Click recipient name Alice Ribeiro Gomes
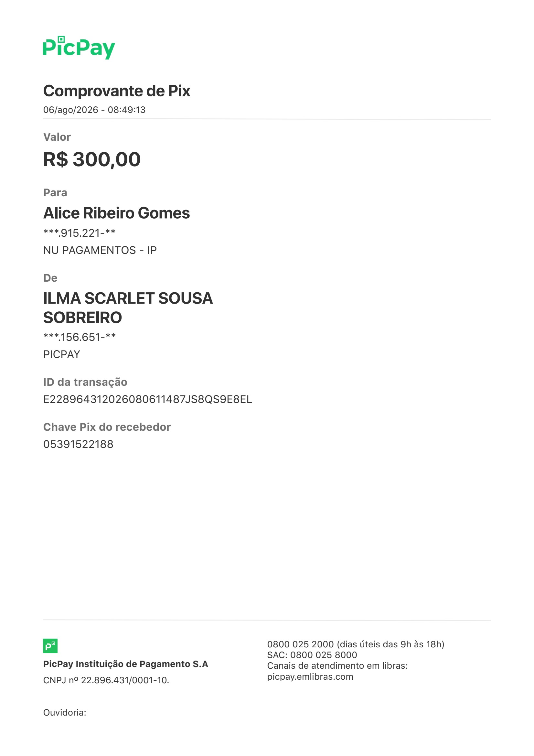This screenshot has height=756, width=534. pos(117,213)
